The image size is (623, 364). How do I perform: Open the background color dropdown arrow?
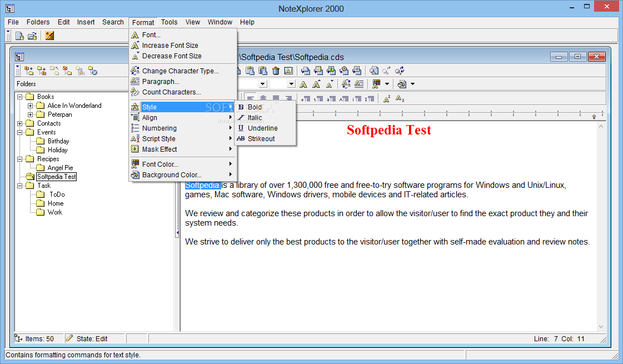tap(412, 84)
